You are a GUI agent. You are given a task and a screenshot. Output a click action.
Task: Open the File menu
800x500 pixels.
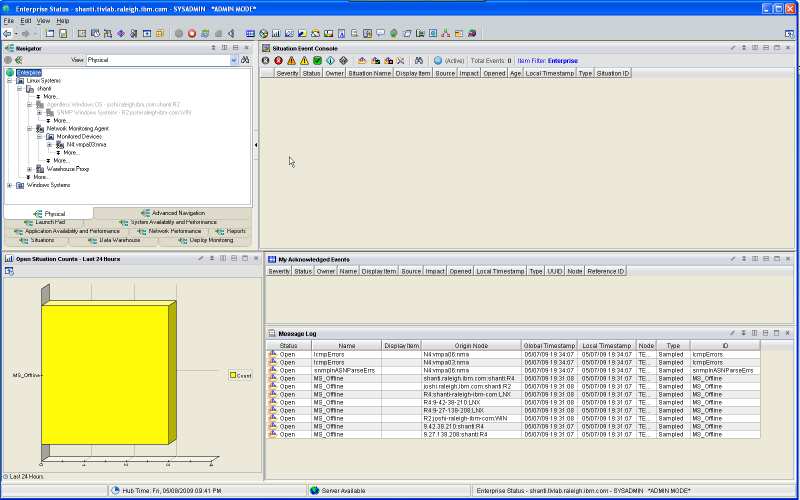9,21
